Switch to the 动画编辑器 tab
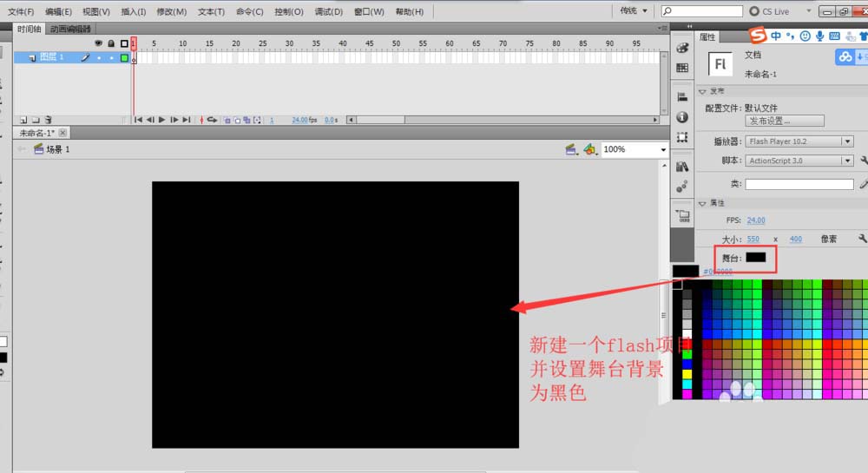Viewport: 868px width, 473px height. pos(70,29)
